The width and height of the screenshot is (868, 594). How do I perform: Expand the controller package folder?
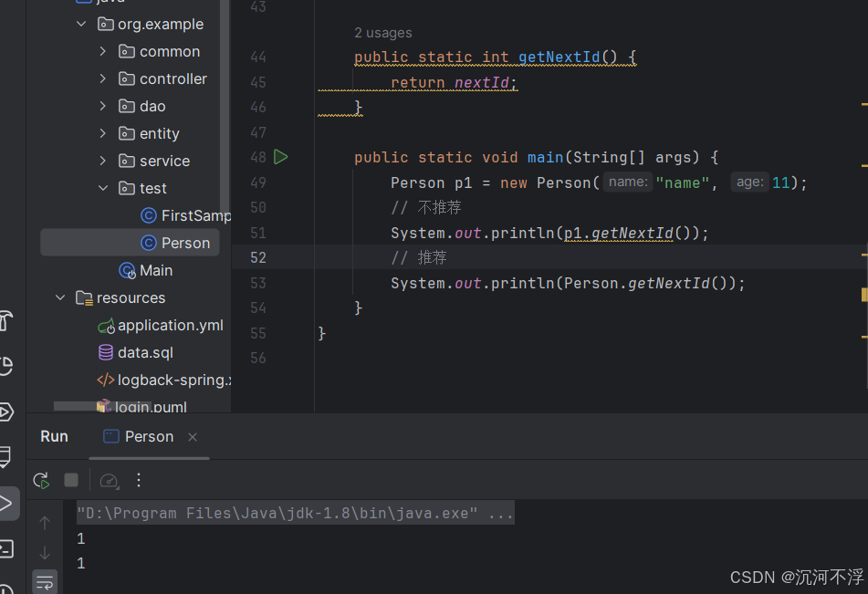[x=102, y=78]
